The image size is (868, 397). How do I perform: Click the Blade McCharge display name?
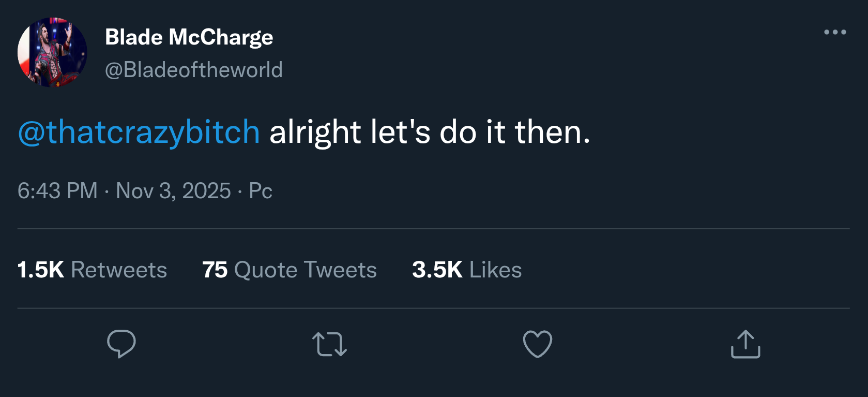[x=189, y=37]
